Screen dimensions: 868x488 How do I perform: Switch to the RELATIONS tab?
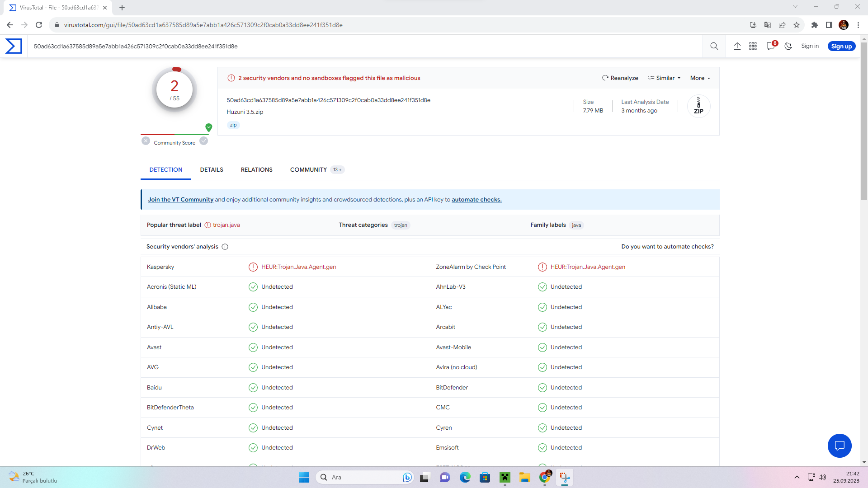click(257, 170)
